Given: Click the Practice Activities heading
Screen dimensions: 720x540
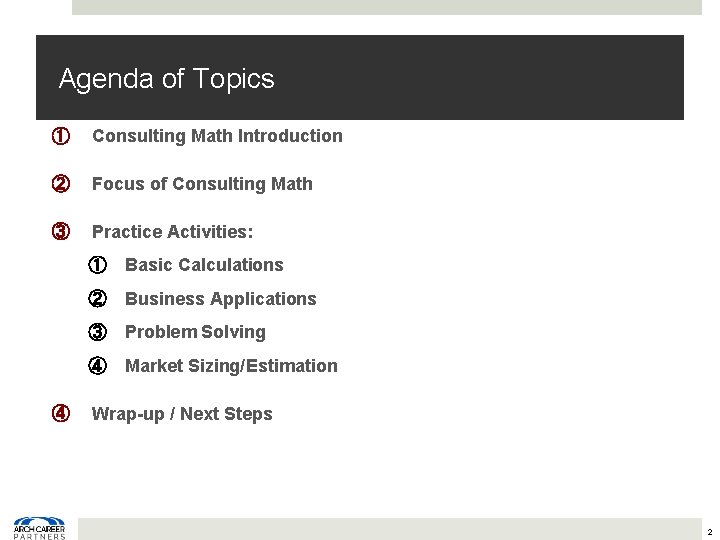Looking at the screenshot, I should [172, 232].
